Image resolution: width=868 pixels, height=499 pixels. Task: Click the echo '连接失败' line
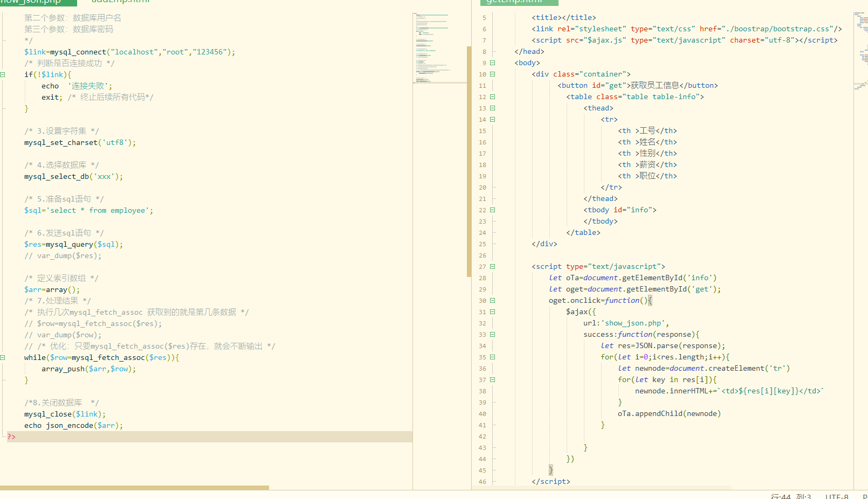point(77,86)
